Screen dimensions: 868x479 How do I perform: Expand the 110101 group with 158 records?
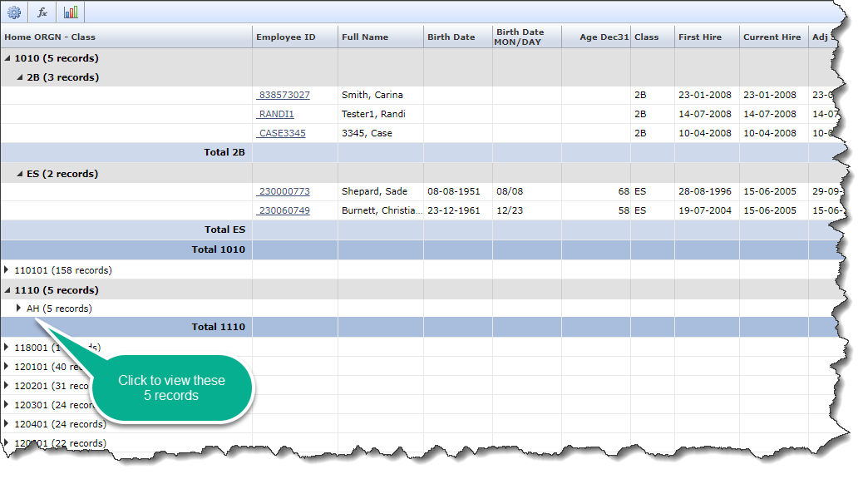click(x=8, y=270)
